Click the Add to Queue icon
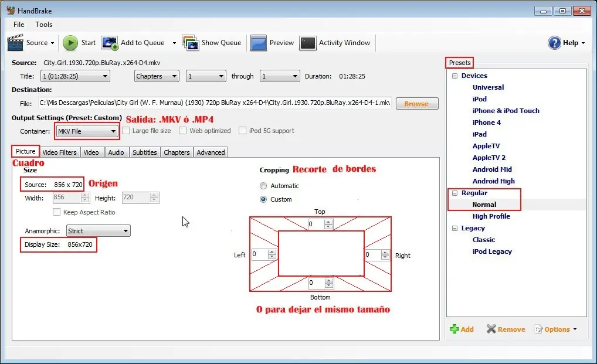 110,43
